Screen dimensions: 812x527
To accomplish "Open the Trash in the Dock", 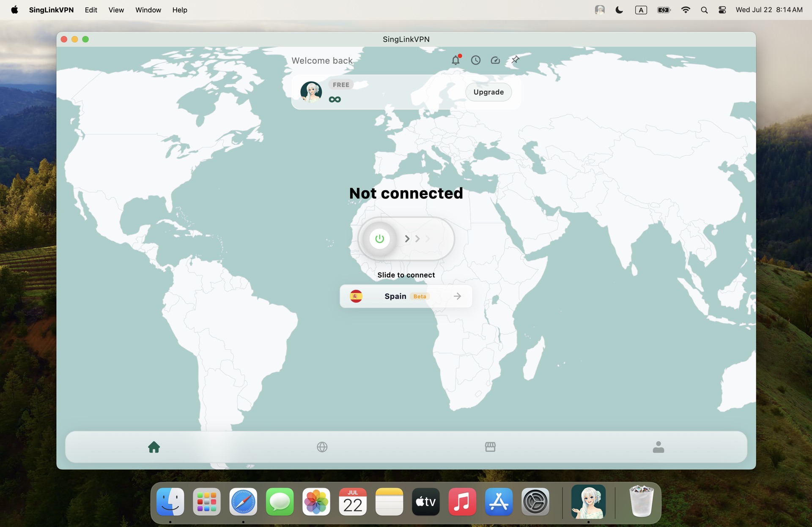I will pyautogui.click(x=642, y=502).
